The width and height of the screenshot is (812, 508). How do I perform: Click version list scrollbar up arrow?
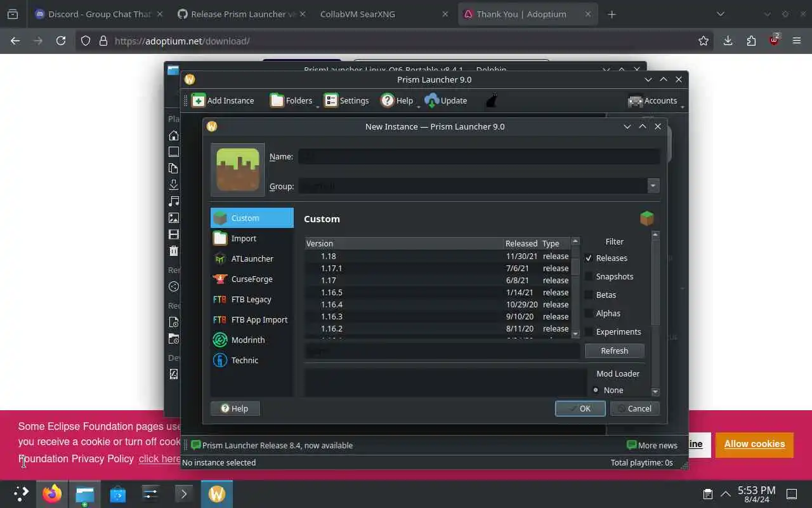[575, 241]
